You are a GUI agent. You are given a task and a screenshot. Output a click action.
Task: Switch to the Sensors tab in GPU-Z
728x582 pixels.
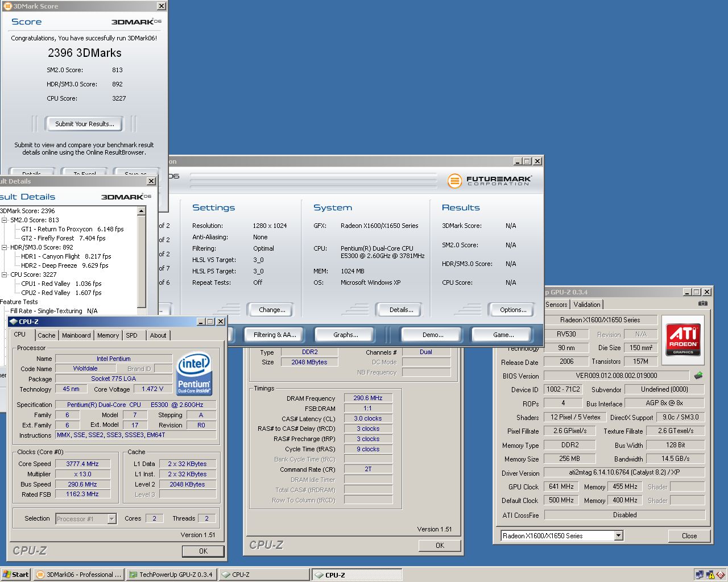[556, 305]
